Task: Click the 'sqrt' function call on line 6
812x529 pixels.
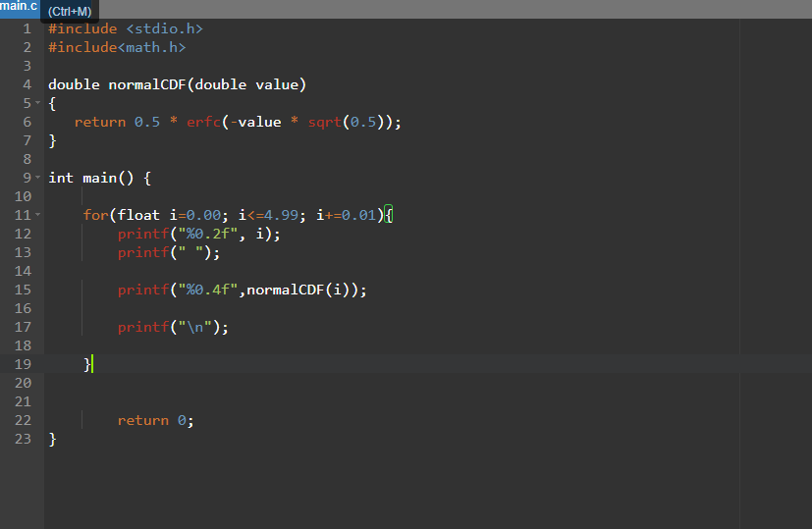Action: click(x=325, y=122)
